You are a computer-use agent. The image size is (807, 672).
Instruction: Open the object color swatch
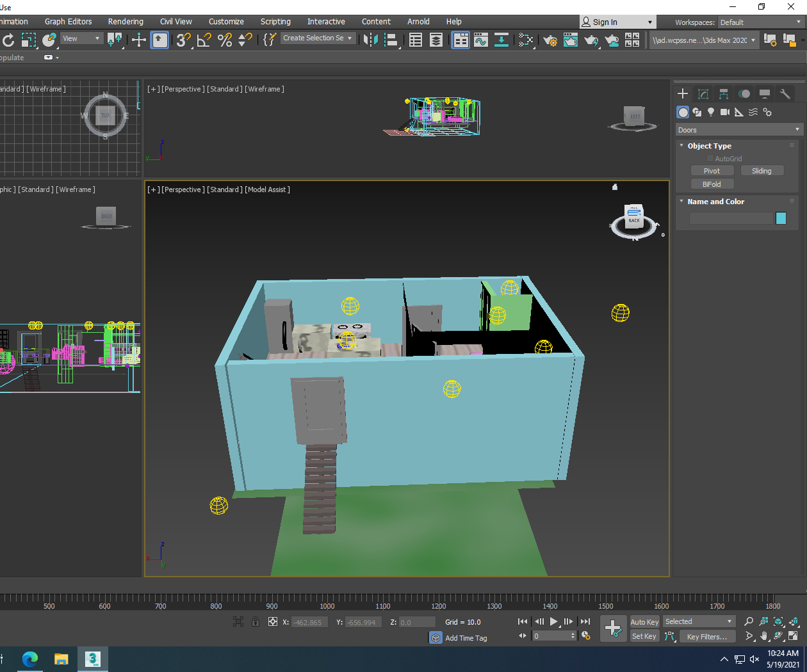tap(781, 218)
